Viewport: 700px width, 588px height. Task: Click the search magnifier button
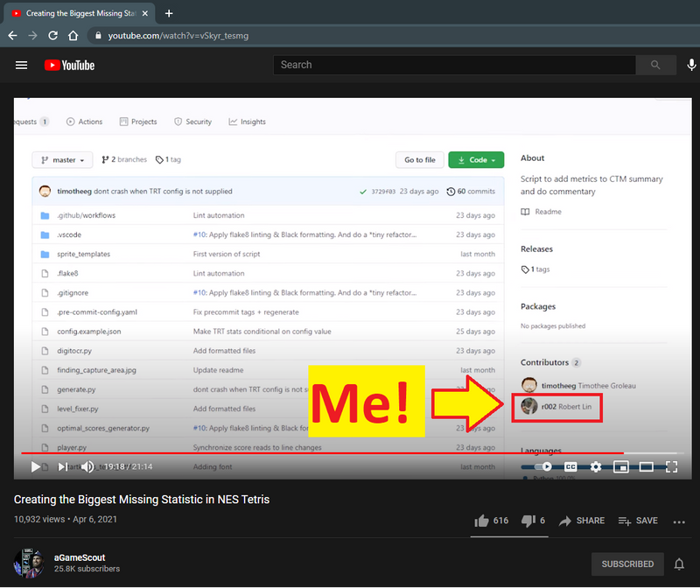[654, 65]
